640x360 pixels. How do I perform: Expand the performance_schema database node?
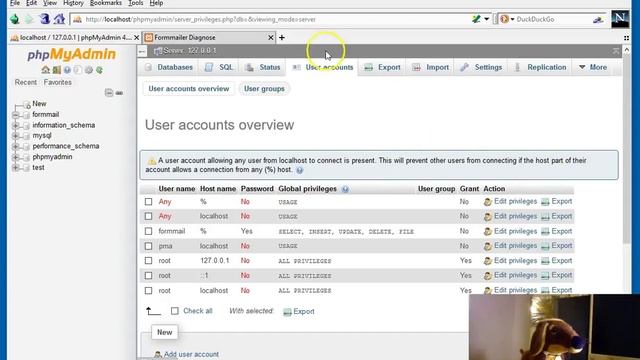(16, 146)
